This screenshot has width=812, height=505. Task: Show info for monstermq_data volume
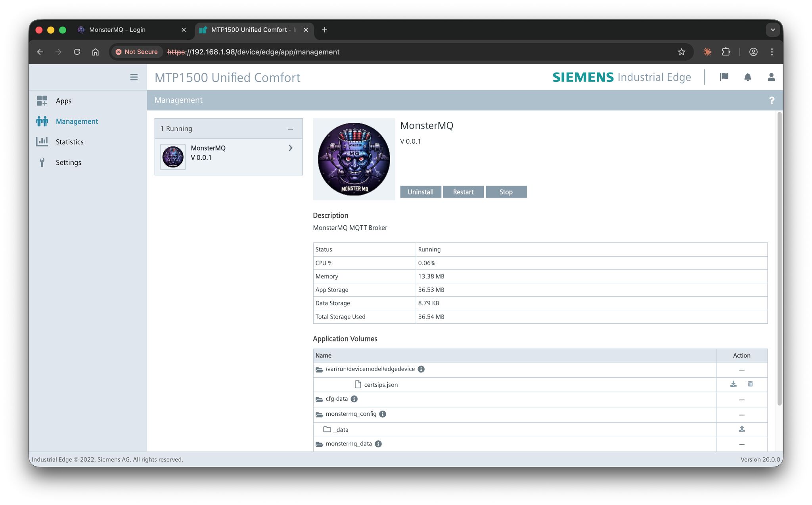pos(378,444)
